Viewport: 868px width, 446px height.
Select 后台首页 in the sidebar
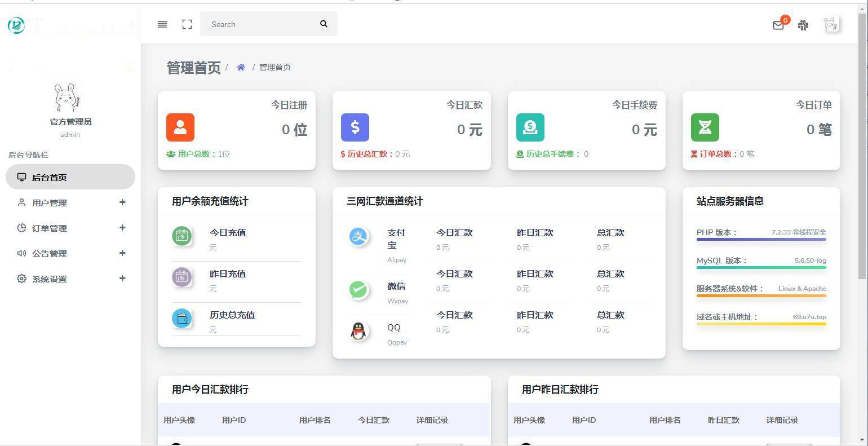click(50, 178)
